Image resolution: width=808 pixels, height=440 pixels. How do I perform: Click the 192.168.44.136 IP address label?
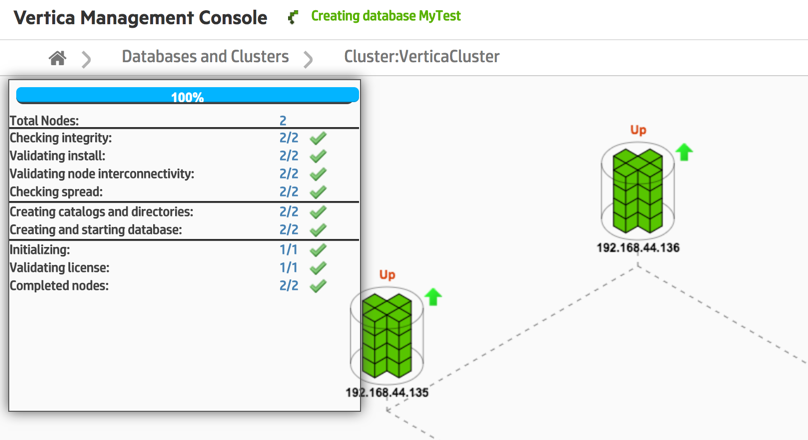(x=638, y=247)
